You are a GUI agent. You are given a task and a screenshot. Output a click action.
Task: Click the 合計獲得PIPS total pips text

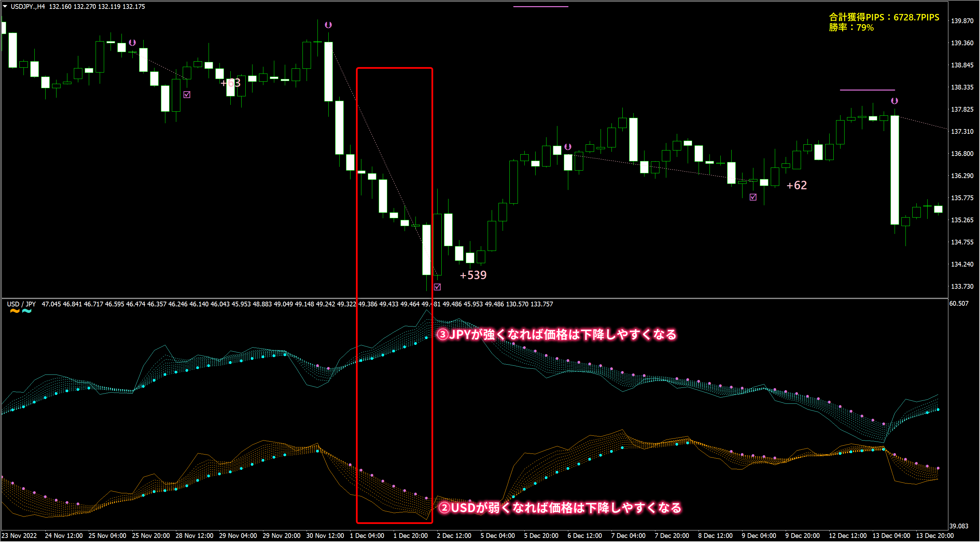[x=884, y=17]
